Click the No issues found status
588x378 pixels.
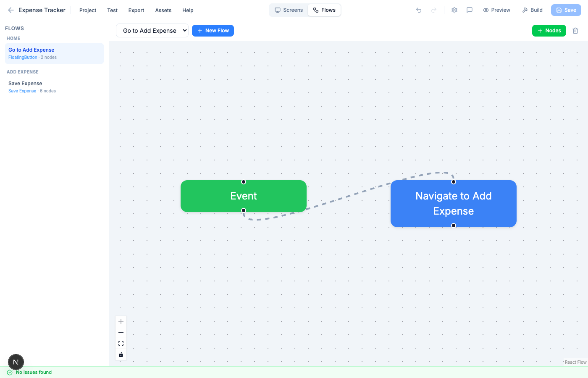pyautogui.click(x=34, y=372)
